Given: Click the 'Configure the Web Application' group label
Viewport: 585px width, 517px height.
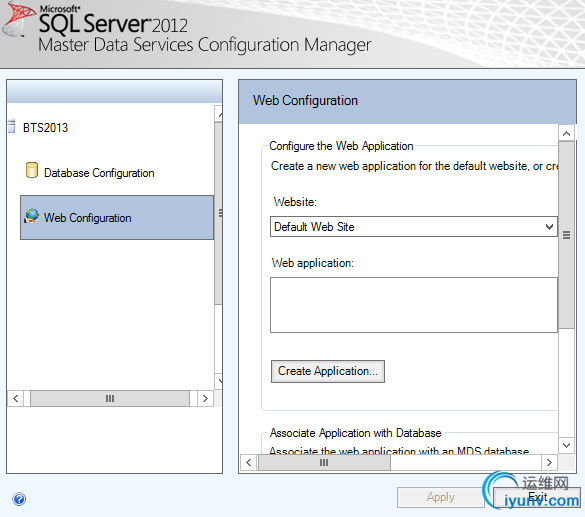Looking at the screenshot, I should (341, 146).
